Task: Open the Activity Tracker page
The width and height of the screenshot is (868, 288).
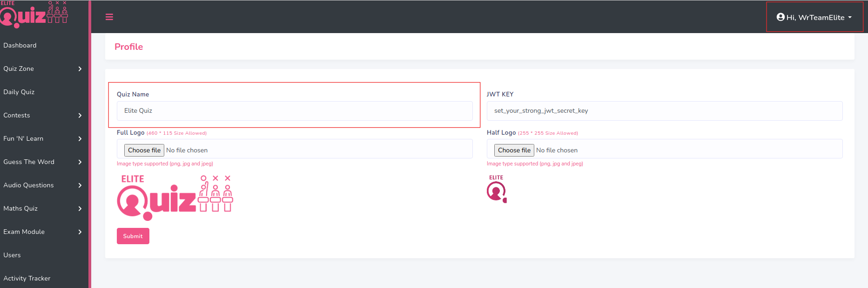Action: click(27, 279)
